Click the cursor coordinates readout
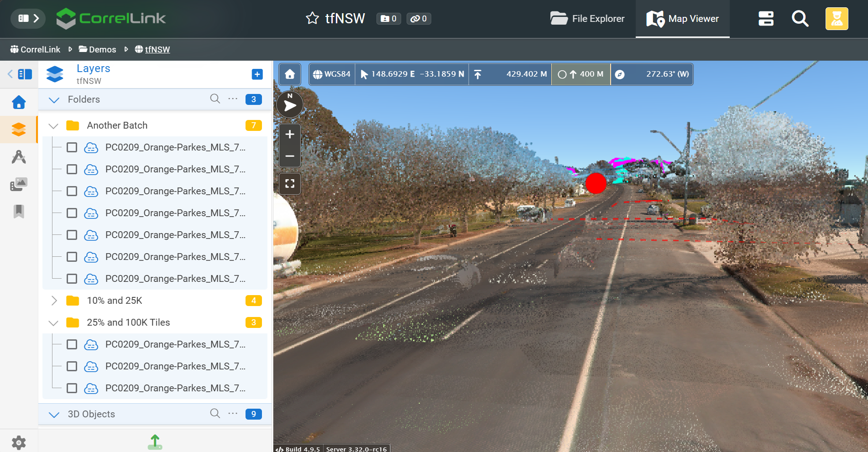 click(x=412, y=74)
